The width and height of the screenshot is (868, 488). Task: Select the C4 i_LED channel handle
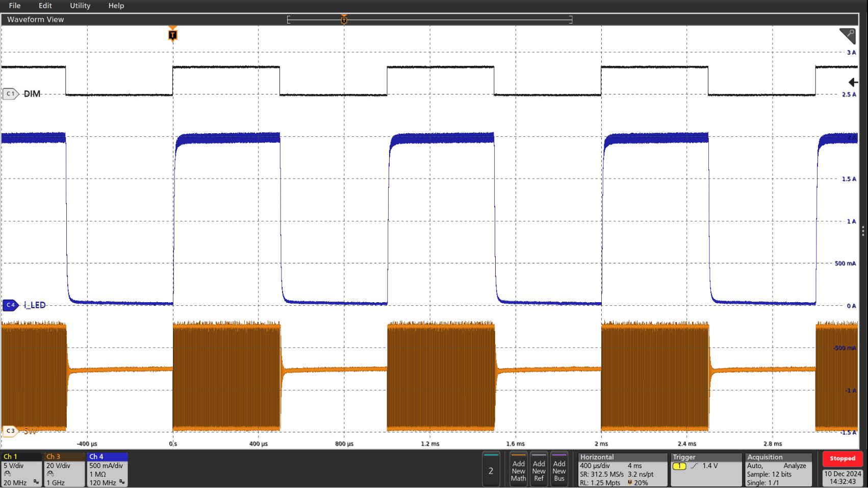click(11, 305)
